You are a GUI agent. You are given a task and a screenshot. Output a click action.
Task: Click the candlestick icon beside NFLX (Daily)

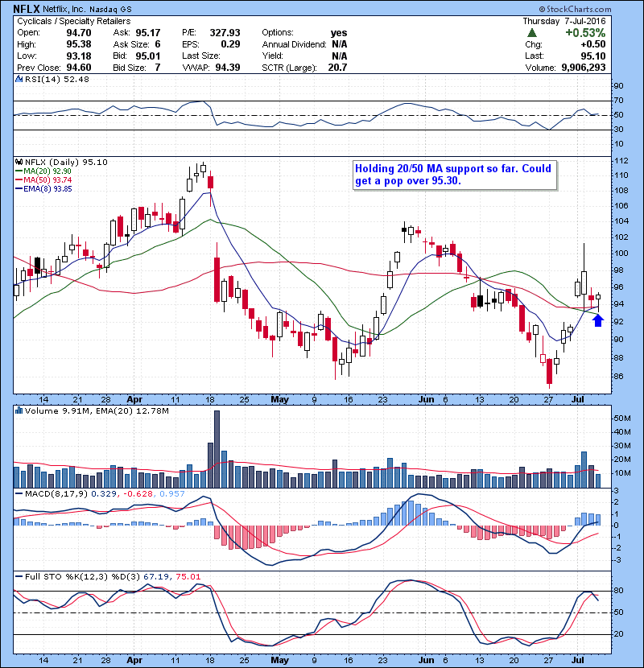tap(19, 162)
